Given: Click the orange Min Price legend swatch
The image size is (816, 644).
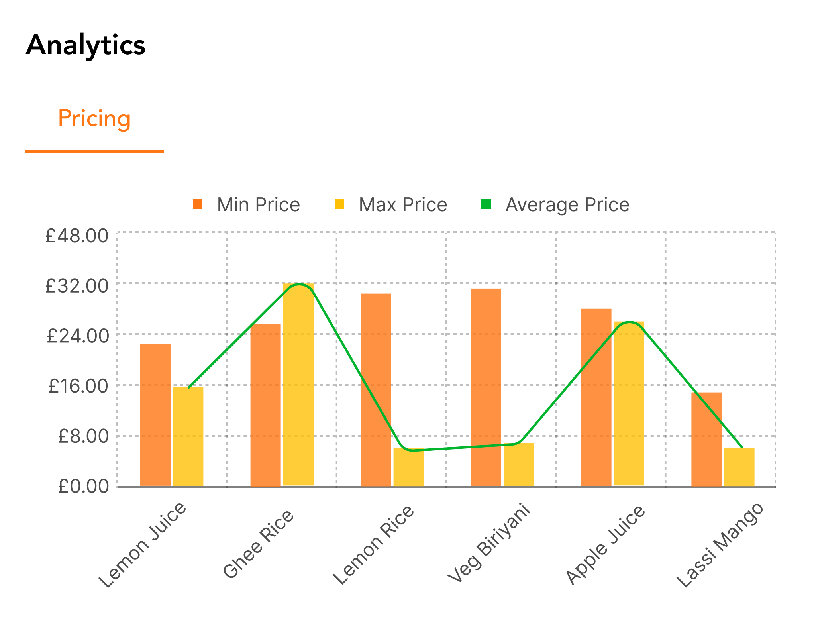Looking at the screenshot, I should [x=198, y=204].
